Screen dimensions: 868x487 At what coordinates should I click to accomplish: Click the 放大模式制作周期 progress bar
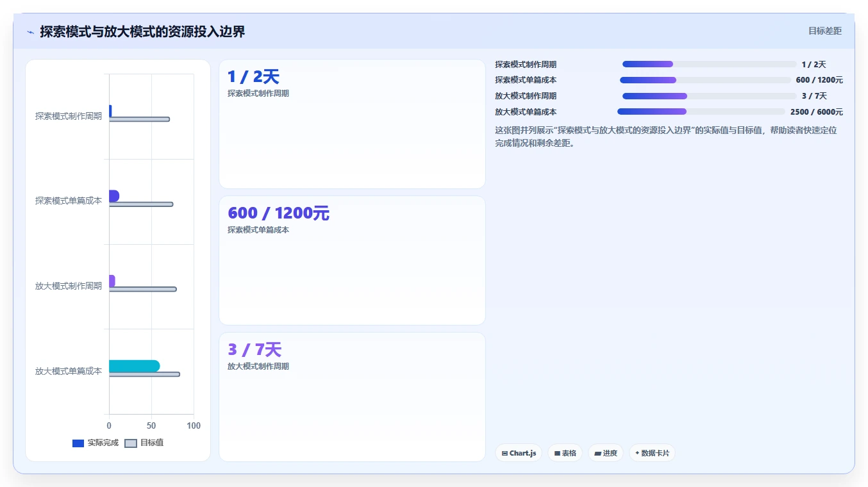[x=709, y=96]
